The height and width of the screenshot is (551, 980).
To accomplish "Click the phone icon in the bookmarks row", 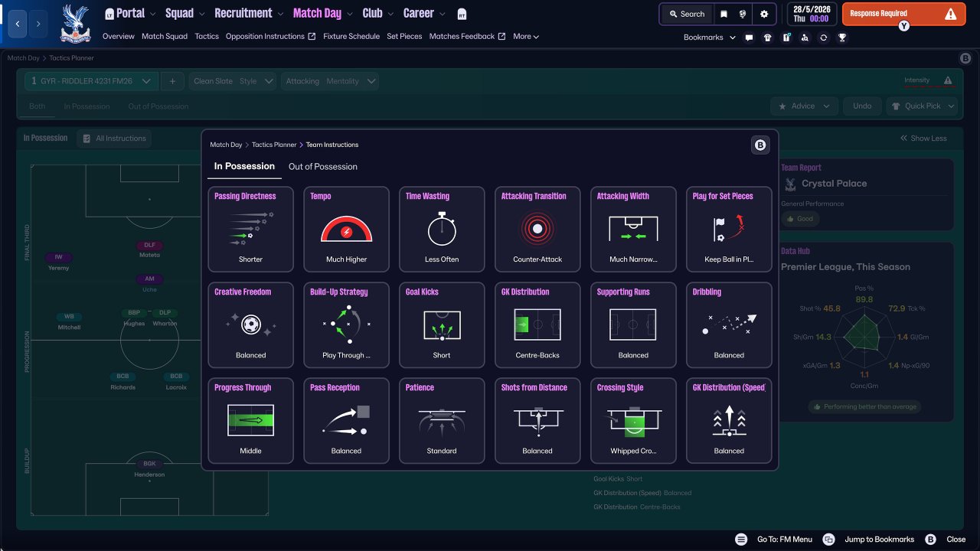I will point(786,37).
